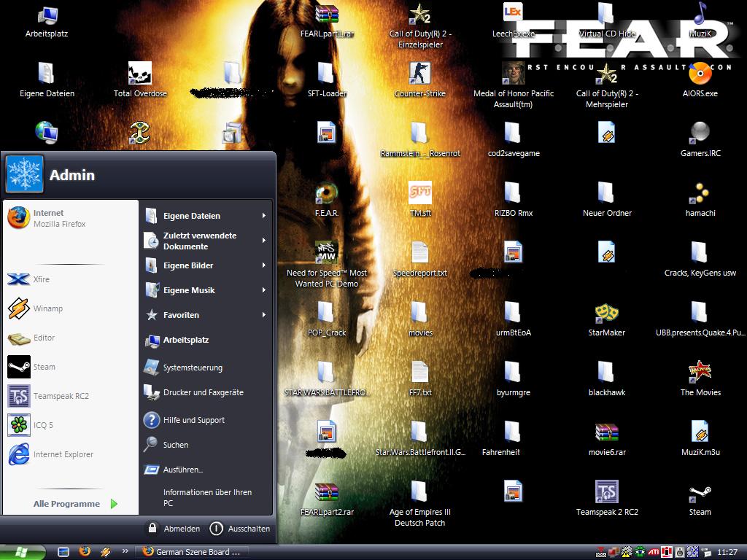Select the AIORS.exe desktop icon
Image resolution: width=747 pixels, height=560 pixels.
coord(700,80)
